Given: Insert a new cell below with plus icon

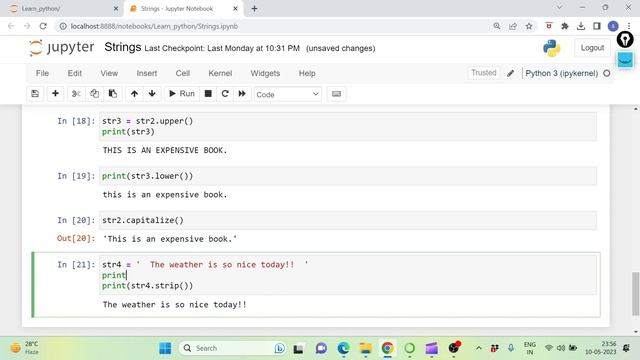Looking at the screenshot, I should point(56,94).
